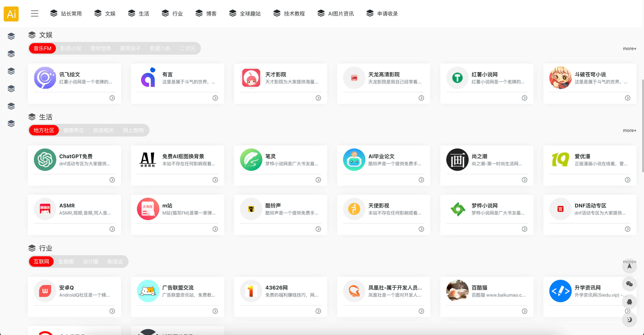This screenshot has width=644, height=335.
Task: Click the WeChat floating contact icon
Action: pos(629,284)
